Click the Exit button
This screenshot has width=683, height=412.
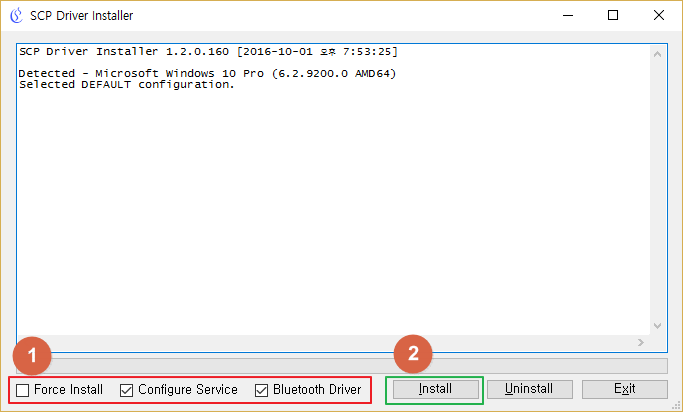[624, 389]
